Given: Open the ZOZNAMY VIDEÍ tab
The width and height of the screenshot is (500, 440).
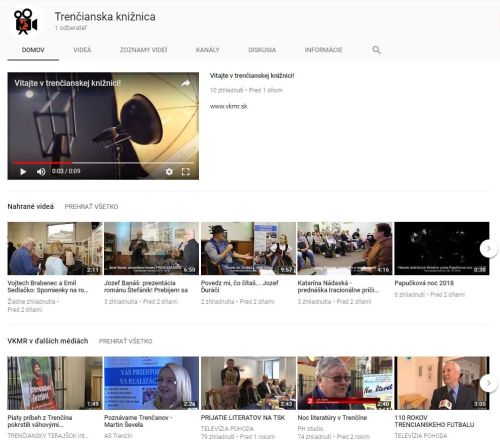Looking at the screenshot, I should tap(144, 50).
